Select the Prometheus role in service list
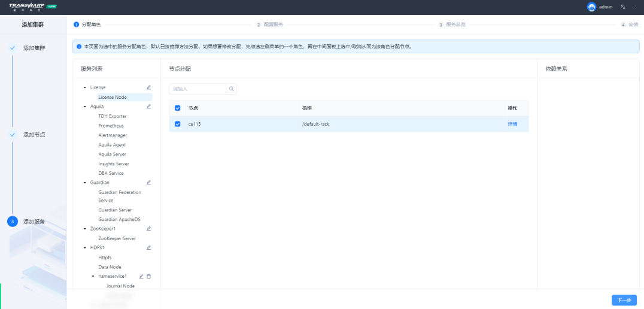This screenshot has height=309, width=644. [111, 126]
